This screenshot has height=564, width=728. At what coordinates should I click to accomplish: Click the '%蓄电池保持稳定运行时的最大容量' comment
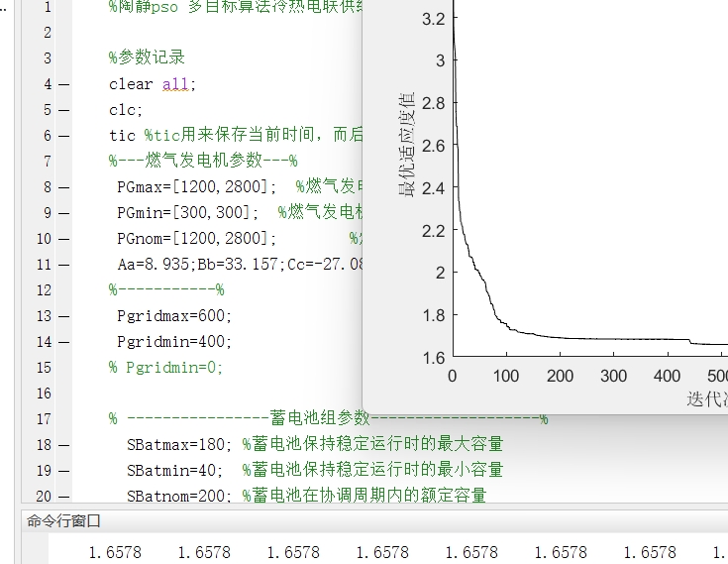tap(372, 444)
